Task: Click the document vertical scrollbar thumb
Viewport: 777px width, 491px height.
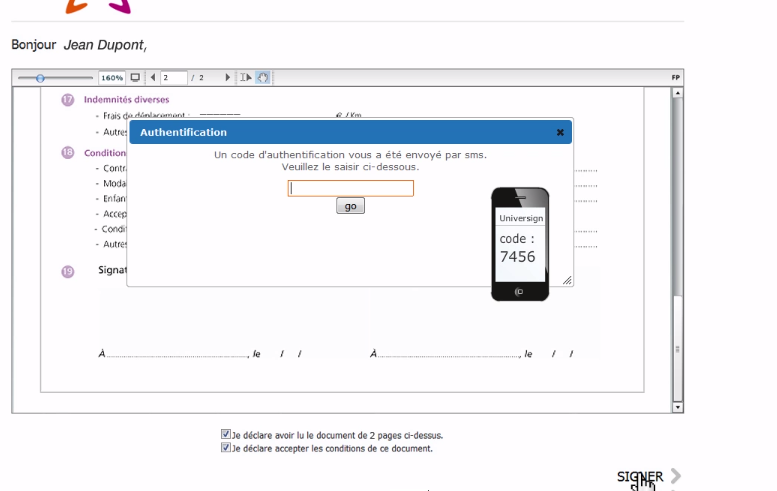Action: coord(677,348)
